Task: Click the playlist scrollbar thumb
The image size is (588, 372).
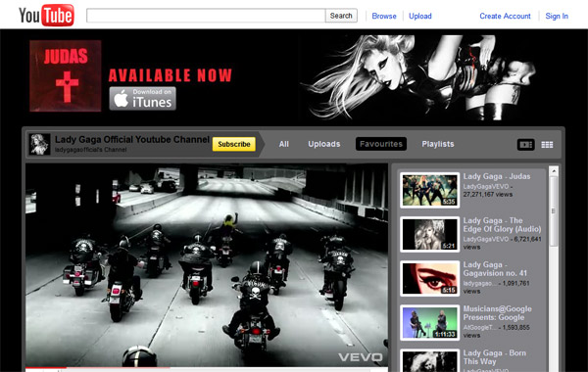Action: (554, 210)
